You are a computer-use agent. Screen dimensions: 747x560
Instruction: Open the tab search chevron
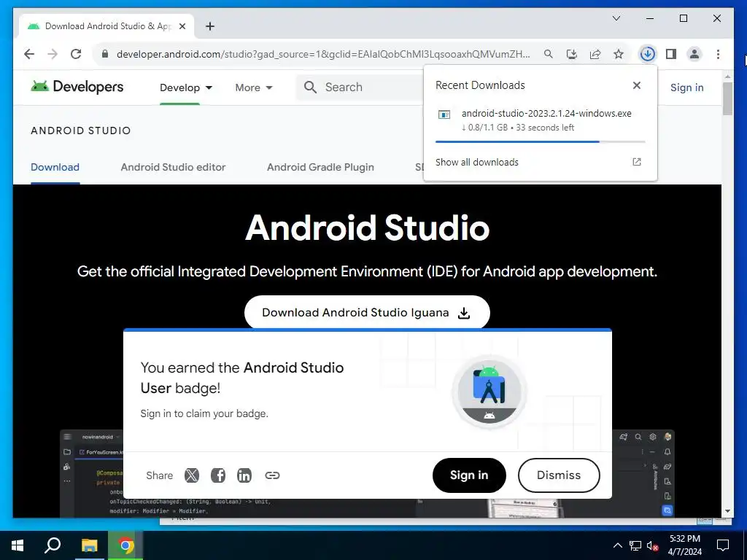pyautogui.click(x=616, y=18)
